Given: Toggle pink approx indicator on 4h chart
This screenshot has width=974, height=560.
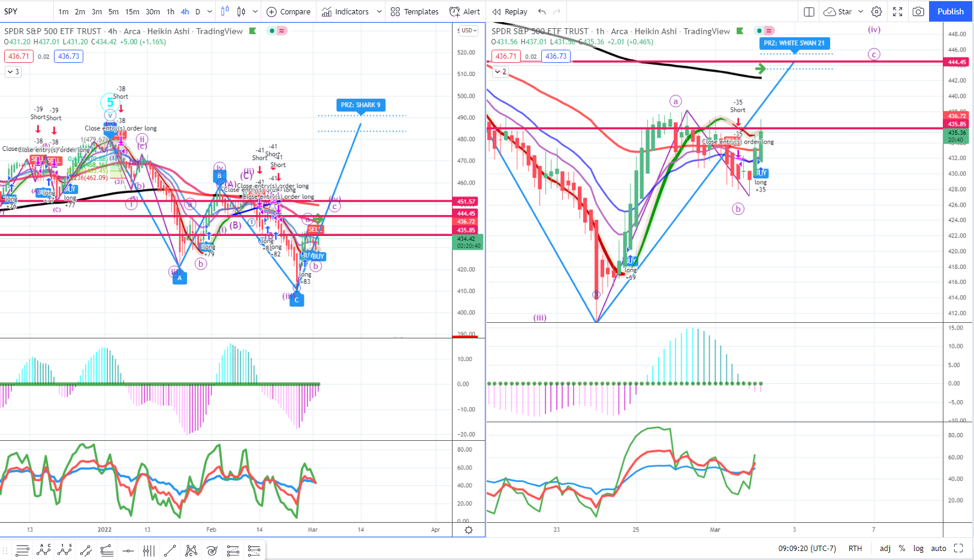Looking at the screenshot, I should tap(282, 31).
